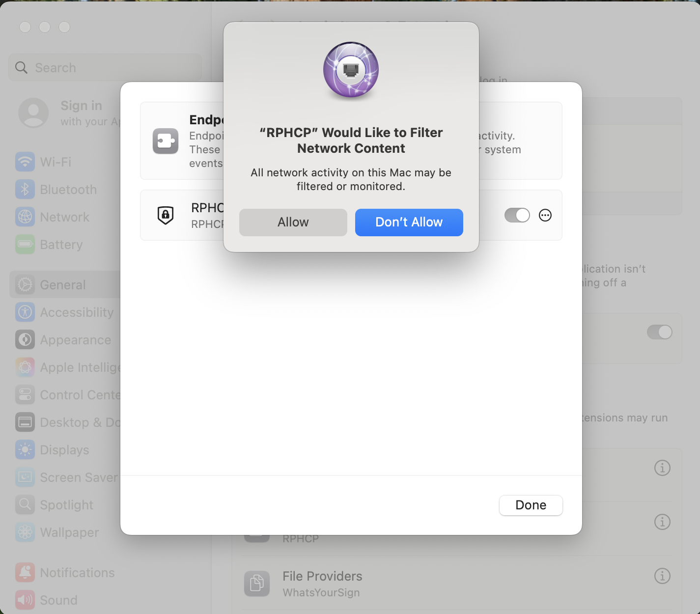Open Wi-Fi settings in sidebar
The image size is (700, 614).
(x=55, y=162)
